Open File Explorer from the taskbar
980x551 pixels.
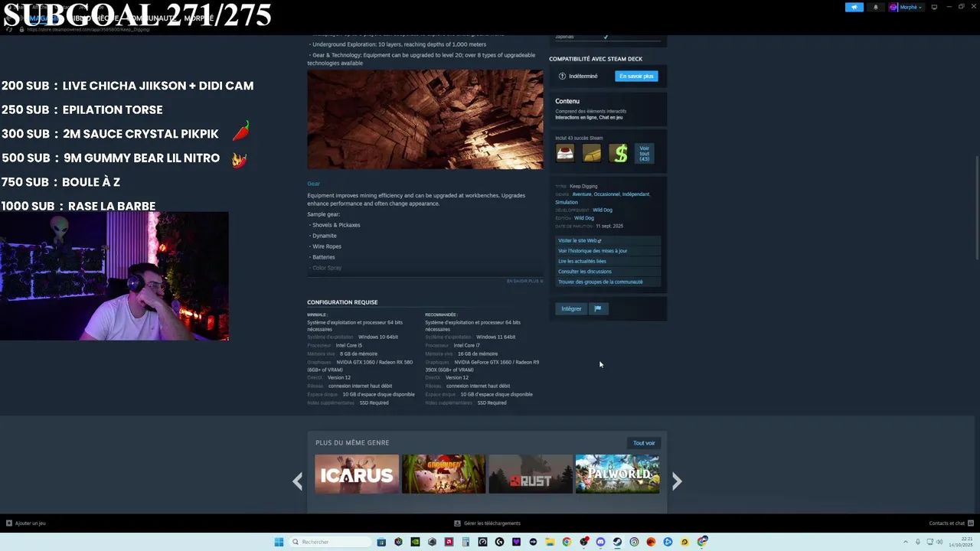click(x=550, y=542)
